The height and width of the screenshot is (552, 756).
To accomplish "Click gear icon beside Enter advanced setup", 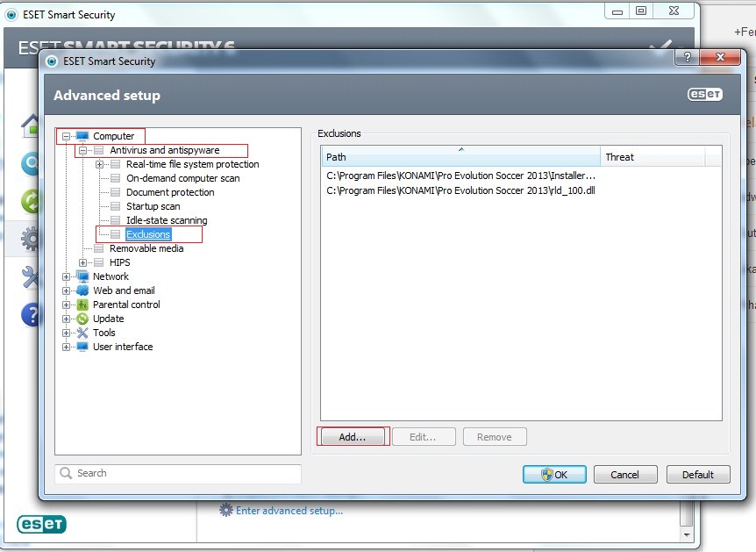I will [x=225, y=510].
